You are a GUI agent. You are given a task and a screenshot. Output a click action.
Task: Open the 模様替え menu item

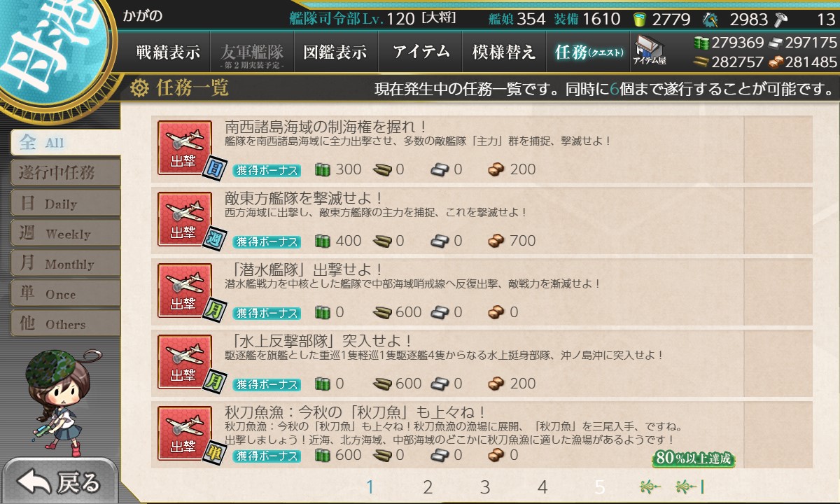(503, 52)
